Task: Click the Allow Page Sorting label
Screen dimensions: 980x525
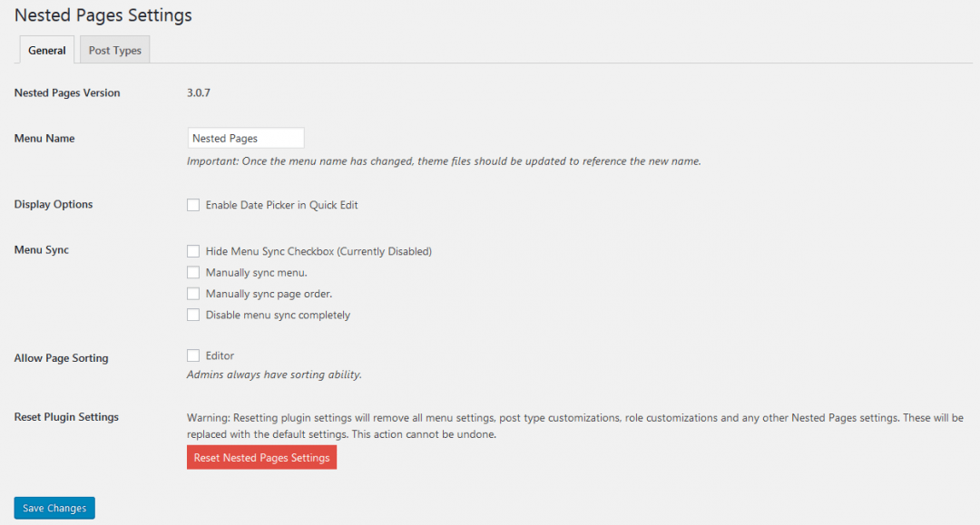Action: [x=61, y=357]
